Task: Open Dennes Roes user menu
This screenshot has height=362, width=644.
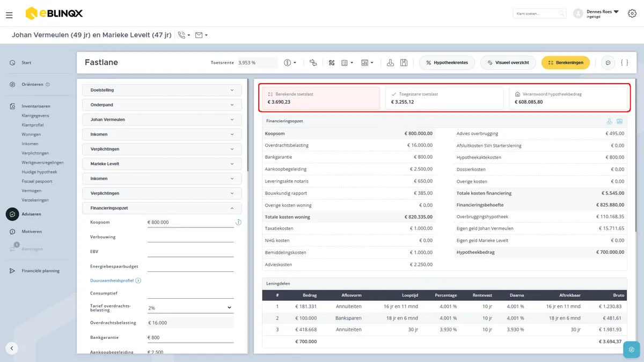Action: [x=597, y=13]
